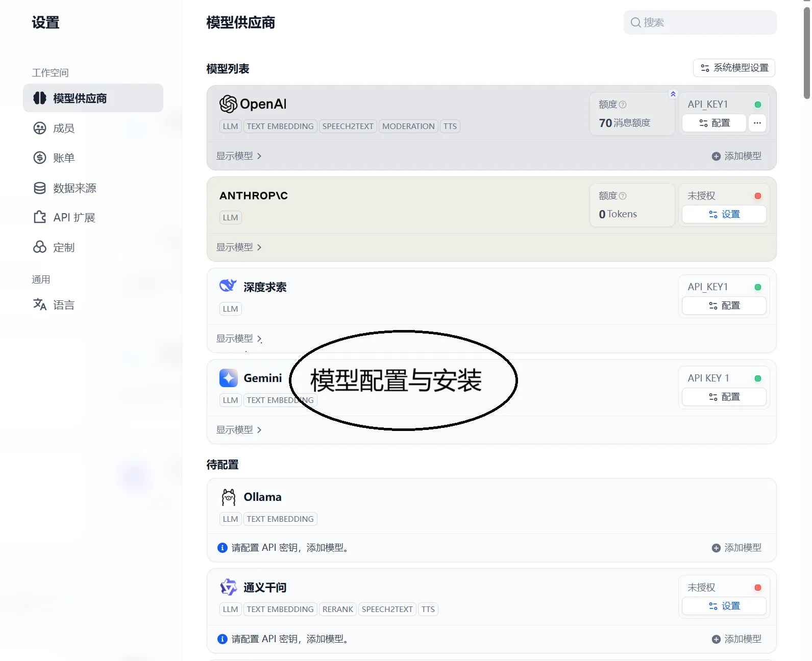Click the Anthropic 设置 button
The height and width of the screenshot is (661, 812).
click(724, 214)
